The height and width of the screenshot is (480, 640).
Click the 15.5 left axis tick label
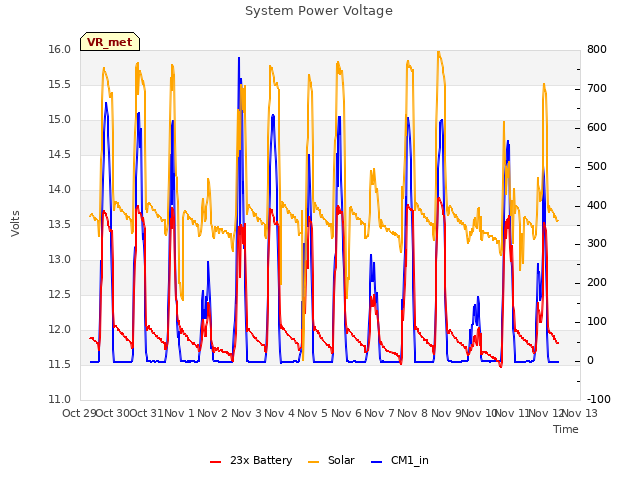click(60, 84)
